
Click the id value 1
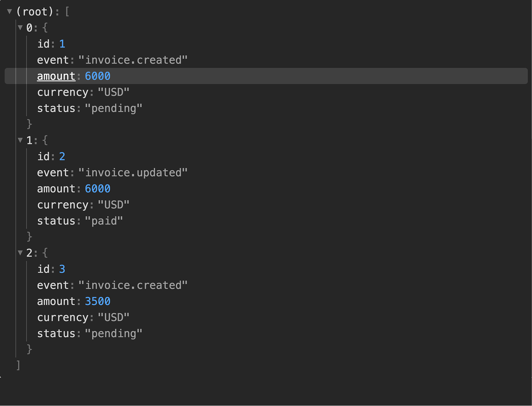tap(62, 44)
